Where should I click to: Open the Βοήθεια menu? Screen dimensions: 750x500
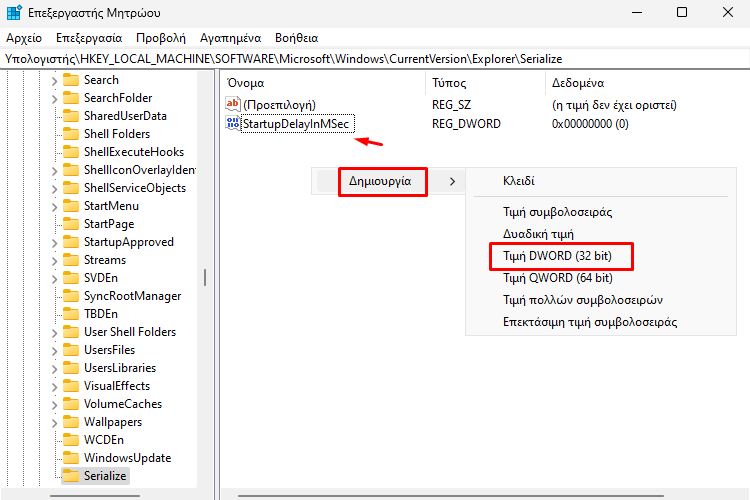[297, 38]
